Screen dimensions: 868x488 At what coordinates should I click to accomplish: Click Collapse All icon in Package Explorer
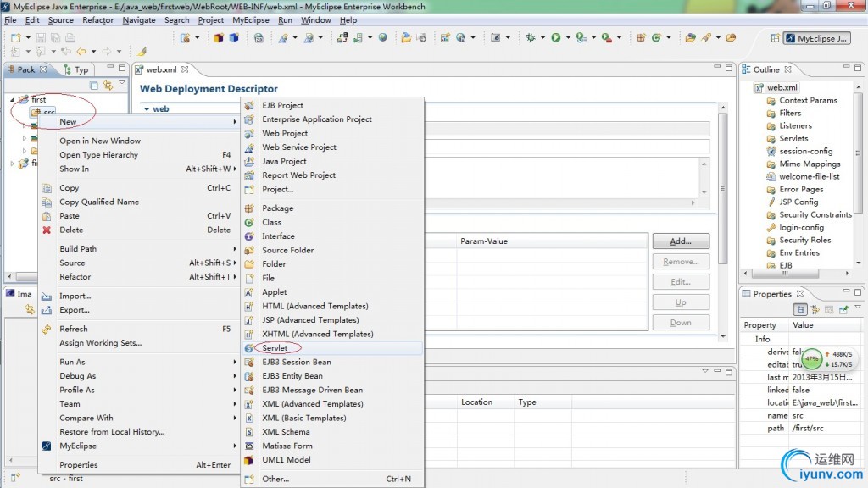(94, 86)
